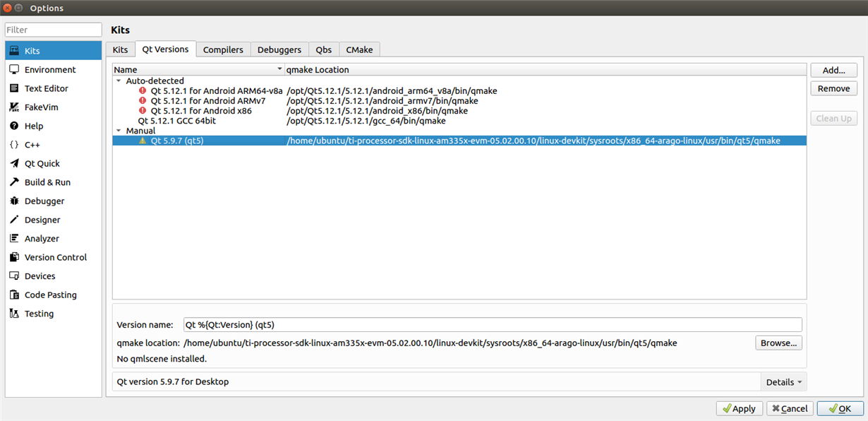Open the Testing flask icon
Image resolution: width=868 pixels, height=421 pixels.
click(14, 314)
